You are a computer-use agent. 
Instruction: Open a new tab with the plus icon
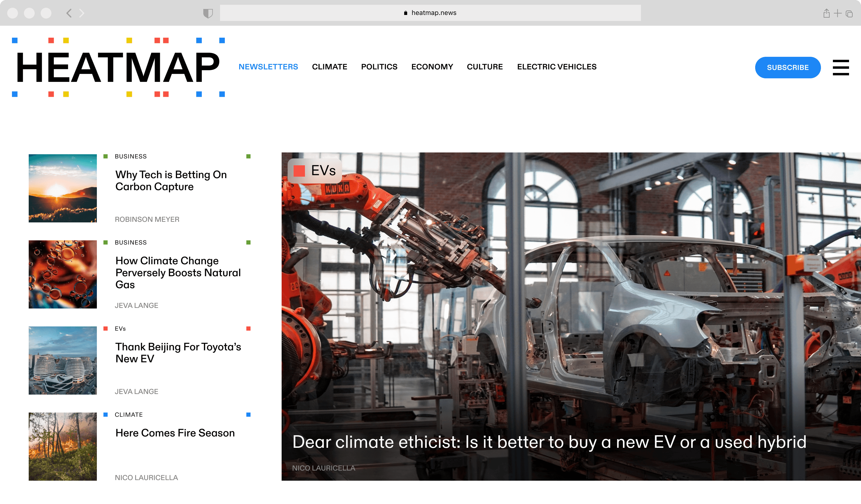pyautogui.click(x=837, y=13)
